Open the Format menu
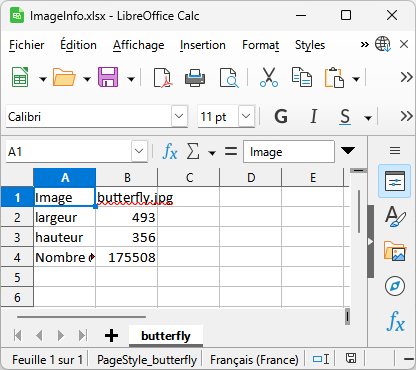 260,45
